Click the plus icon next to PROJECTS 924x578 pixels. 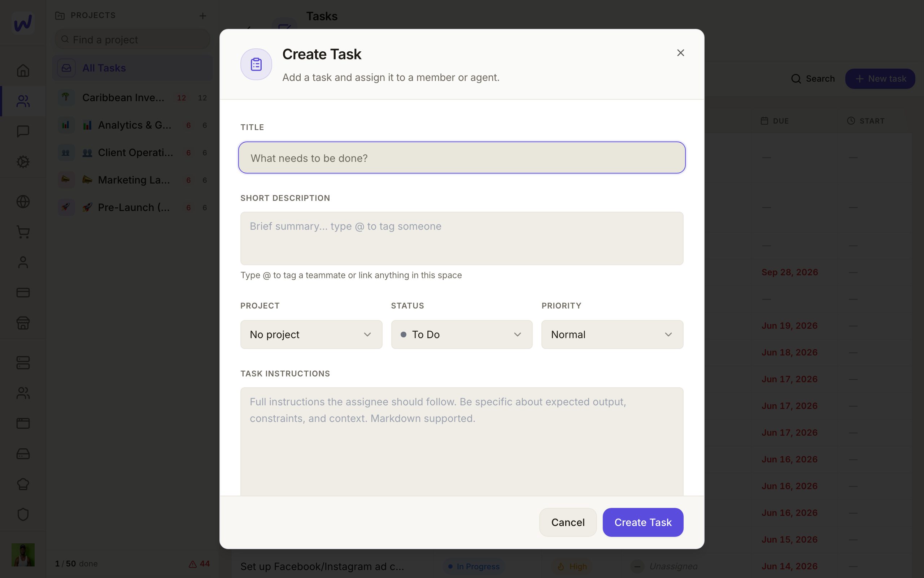(x=203, y=16)
